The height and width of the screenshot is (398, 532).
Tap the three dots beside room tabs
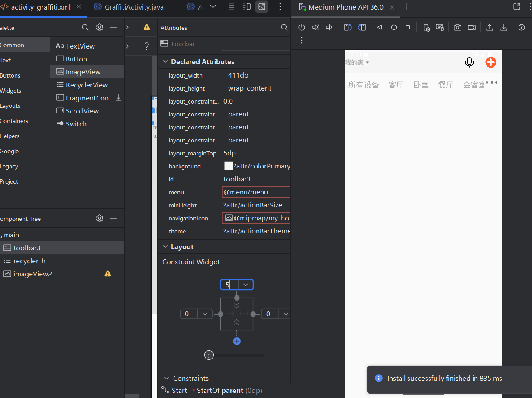[492, 82]
